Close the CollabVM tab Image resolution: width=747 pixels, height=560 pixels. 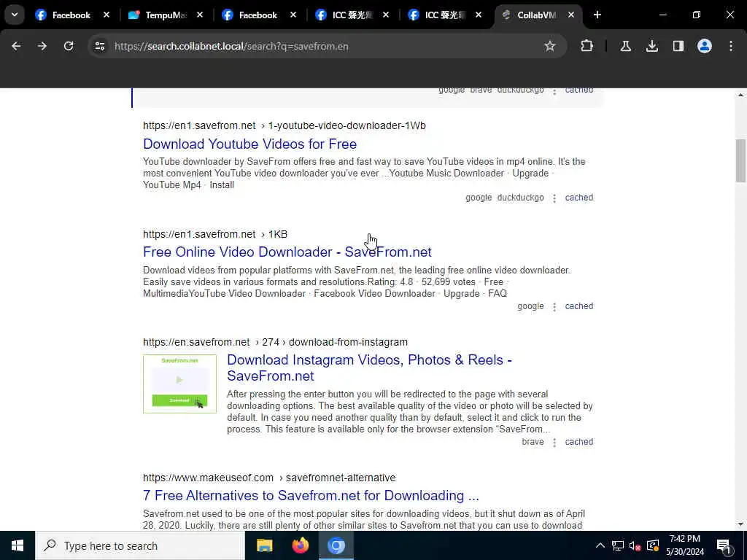point(571,15)
